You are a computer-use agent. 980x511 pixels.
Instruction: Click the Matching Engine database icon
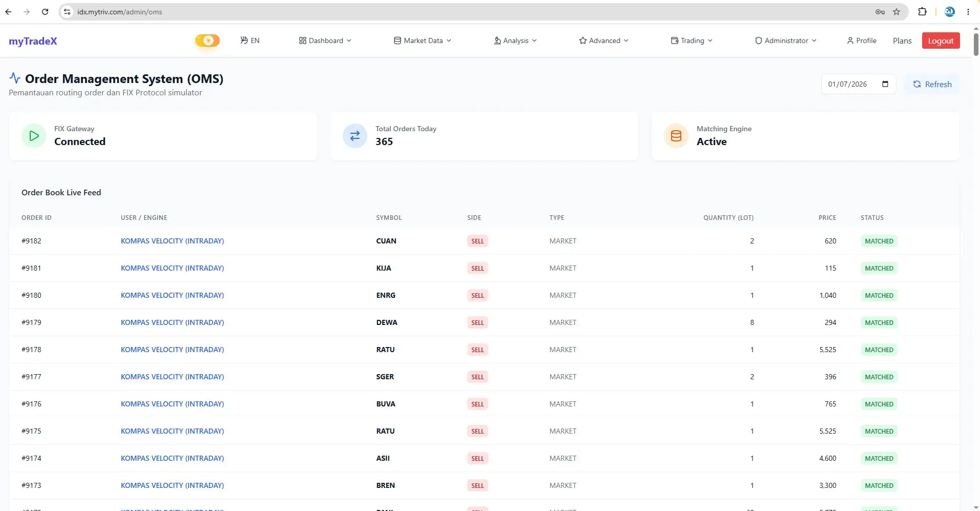coord(676,136)
